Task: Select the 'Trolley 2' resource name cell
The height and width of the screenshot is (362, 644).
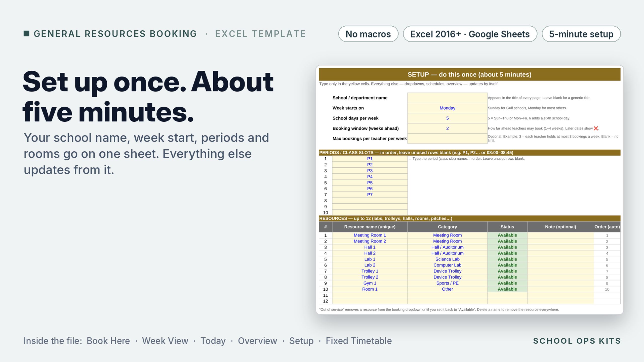Action: coord(370,277)
